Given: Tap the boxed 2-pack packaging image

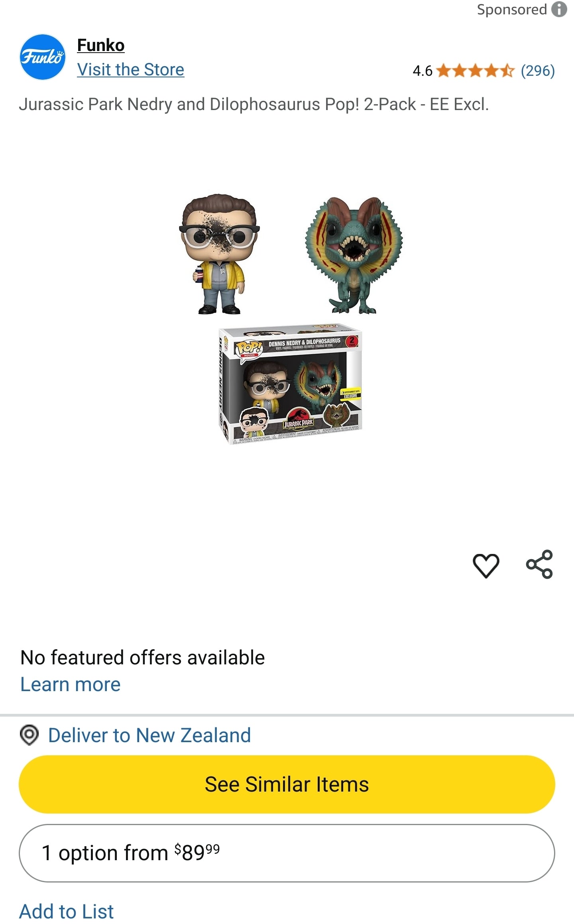Looking at the screenshot, I should pyautogui.click(x=291, y=384).
